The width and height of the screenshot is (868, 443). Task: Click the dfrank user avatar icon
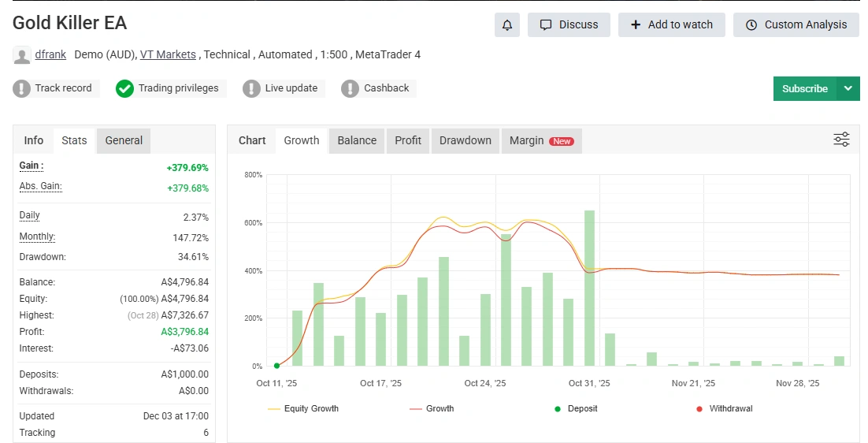pos(22,55)
